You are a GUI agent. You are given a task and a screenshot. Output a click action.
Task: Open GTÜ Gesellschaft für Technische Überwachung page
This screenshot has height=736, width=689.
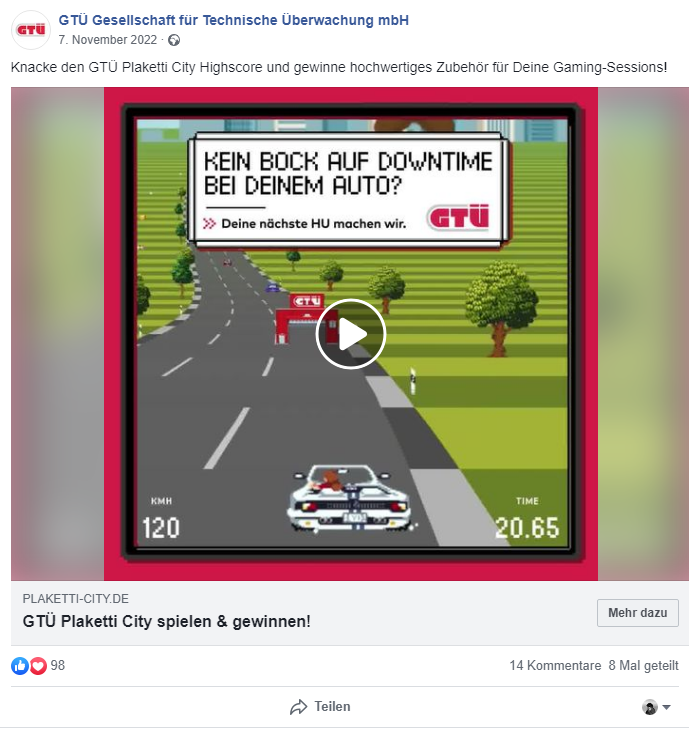[233, 20]
